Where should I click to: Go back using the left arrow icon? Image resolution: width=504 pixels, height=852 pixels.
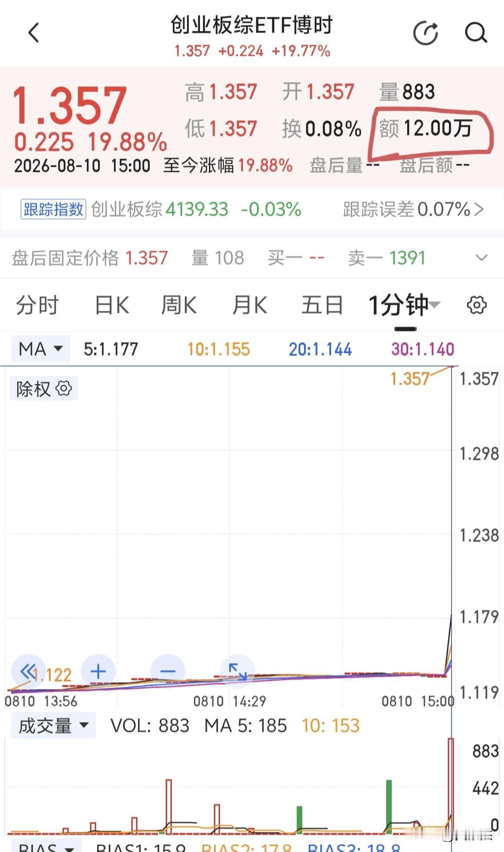click(34, 33)
